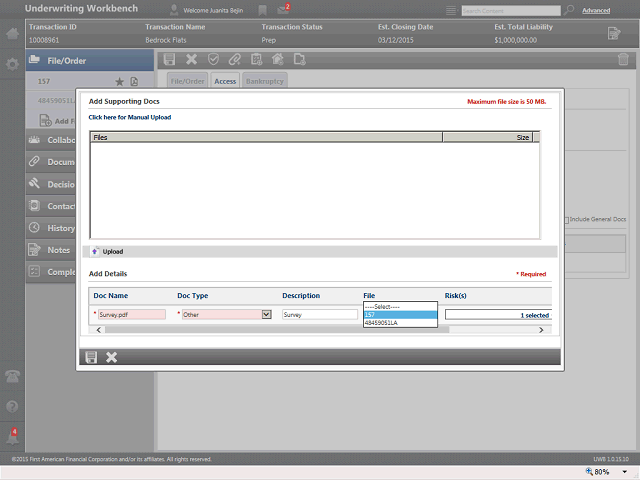Click the document export toolbar icon

[x=300, y=60]
